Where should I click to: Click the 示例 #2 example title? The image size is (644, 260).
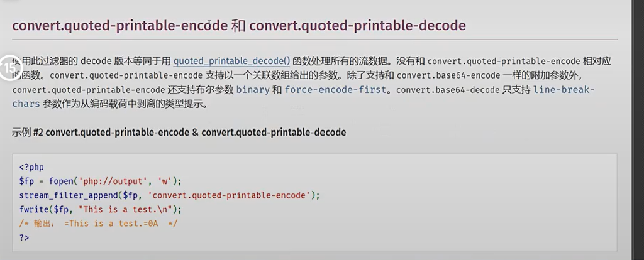(179, 133)
